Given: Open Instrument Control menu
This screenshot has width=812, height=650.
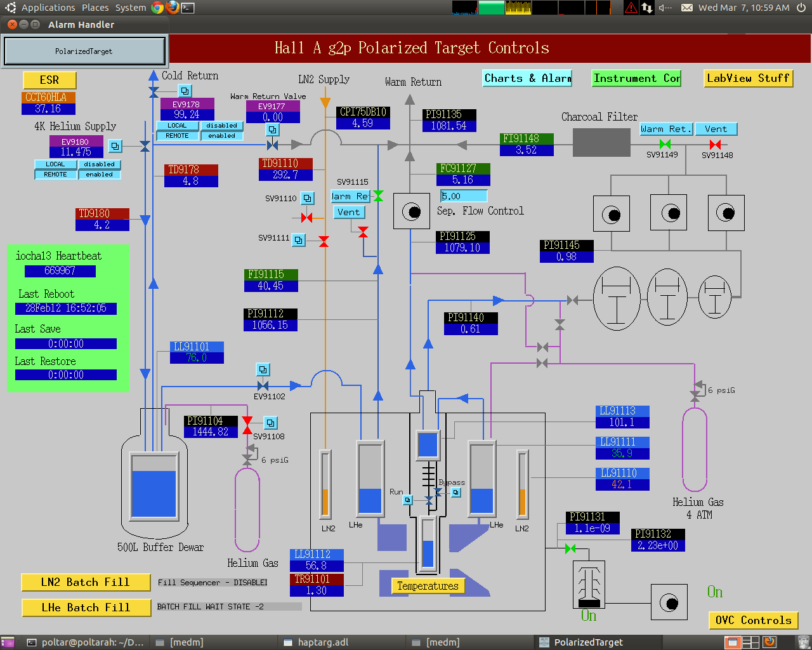Looking at the screenshot, I should [636, 78].
